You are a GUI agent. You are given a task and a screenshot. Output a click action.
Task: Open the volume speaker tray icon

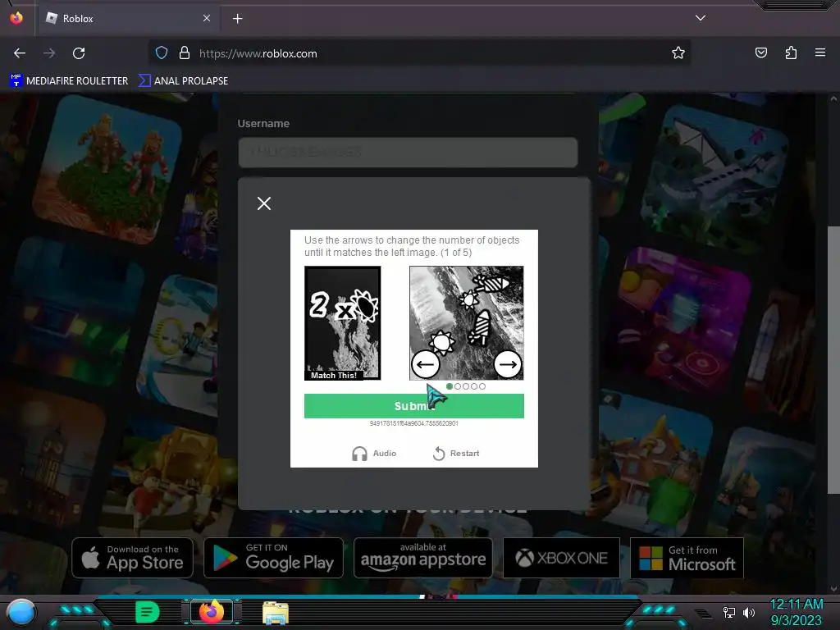click(x=748, y=612)
